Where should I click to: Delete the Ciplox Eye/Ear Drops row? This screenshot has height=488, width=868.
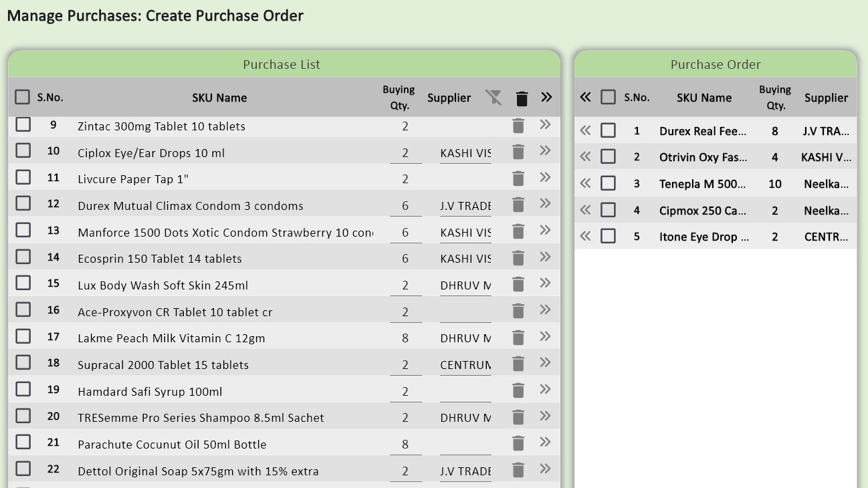coord(518,152)
